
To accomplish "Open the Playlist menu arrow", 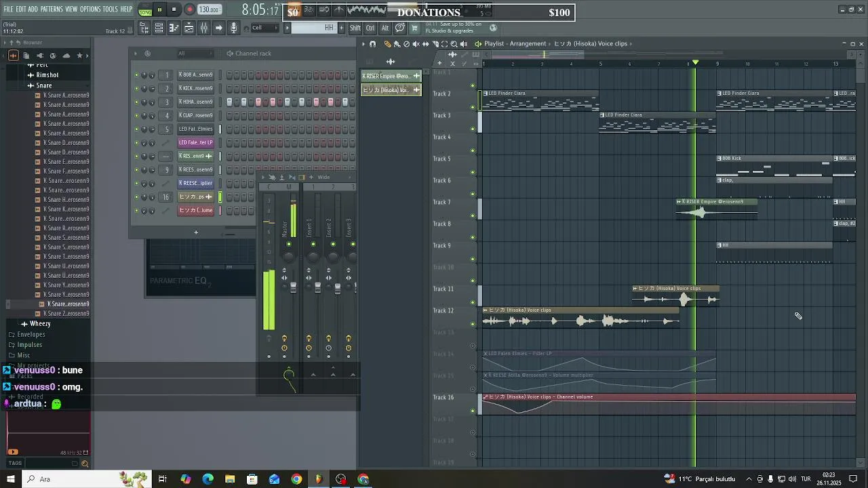I will tap(363, 44).
